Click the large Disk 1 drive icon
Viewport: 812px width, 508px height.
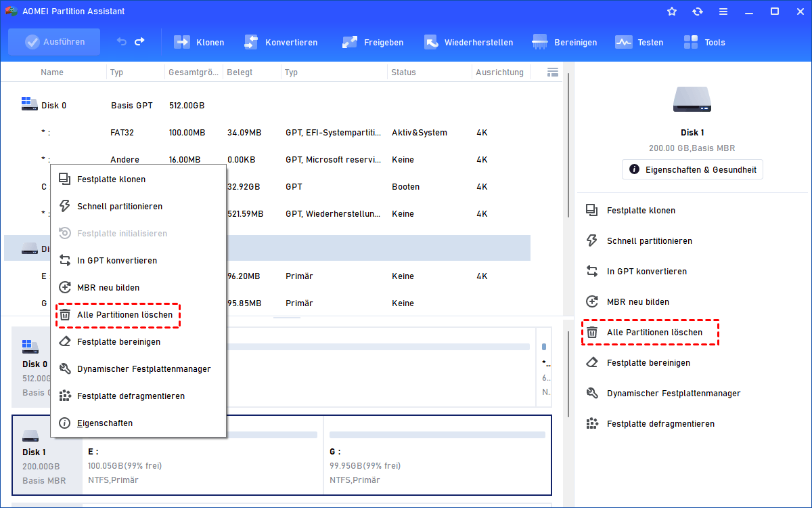pyautogui.click(x=692, y=99)
